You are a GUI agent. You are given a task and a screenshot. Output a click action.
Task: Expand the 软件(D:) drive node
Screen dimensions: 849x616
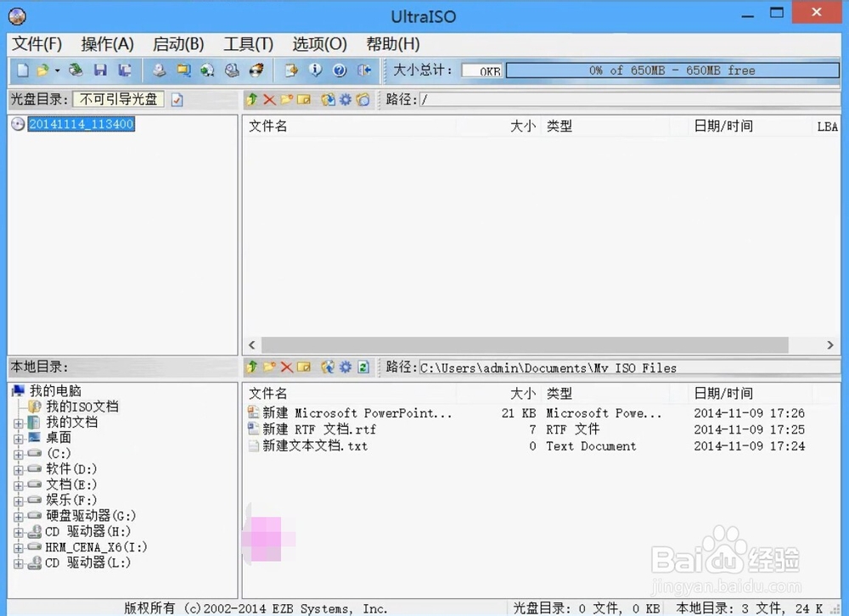(19, 470)
